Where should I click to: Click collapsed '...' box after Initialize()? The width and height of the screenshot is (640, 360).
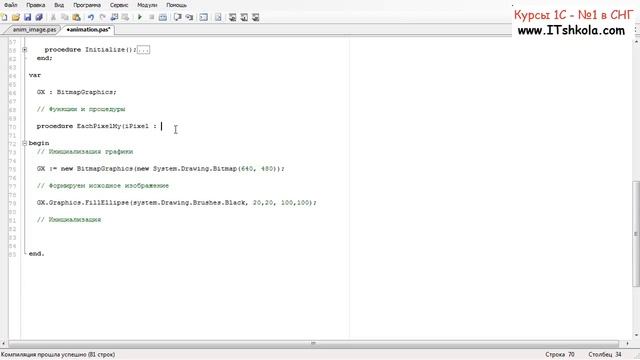coord(143,50)
